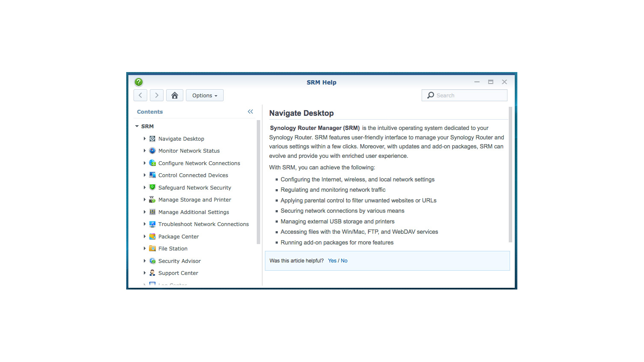Image resolution: width=644 pixels, height=362 pixels.
Task: Click the article pane scrollbar
Action: pyautogui.click(x=510, y=175)
